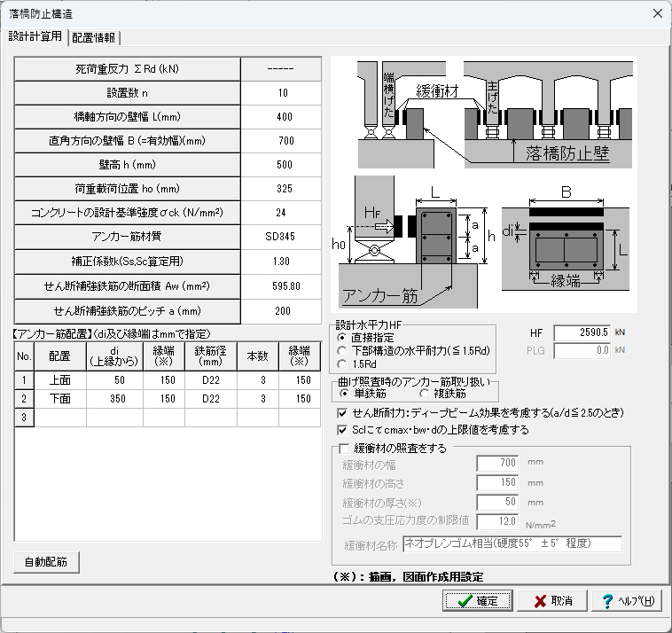Open help with the ヘルプ(H) button
This screenshot has height=633, width=672.
point(628,600)
